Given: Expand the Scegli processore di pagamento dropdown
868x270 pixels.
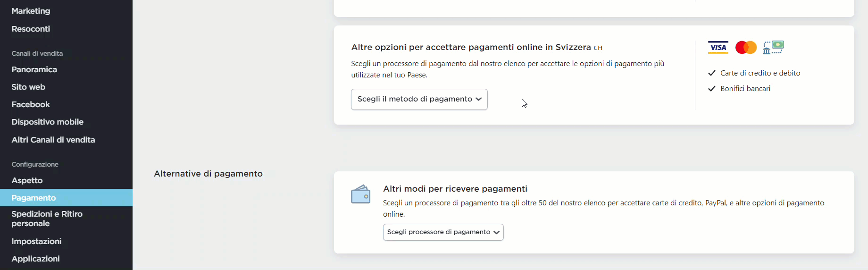Looking at the screenshot, I should click(443, 232).
